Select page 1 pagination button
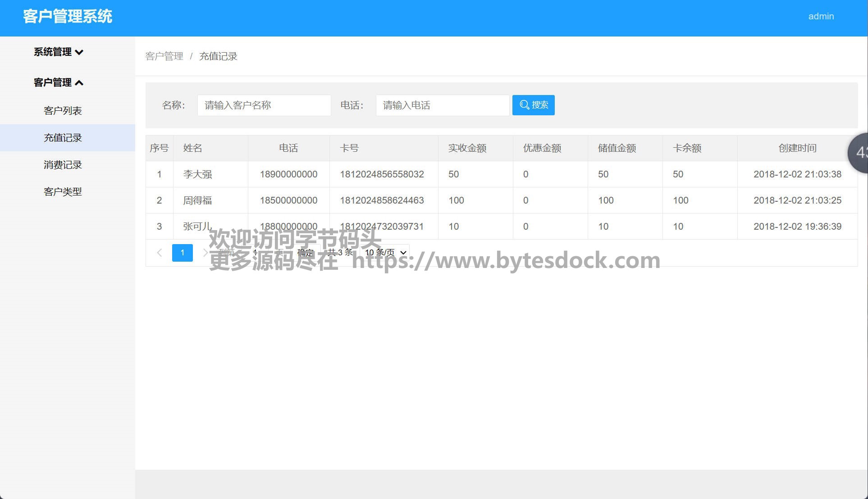Viewport: 868px width, 499px height. (182, 253)
